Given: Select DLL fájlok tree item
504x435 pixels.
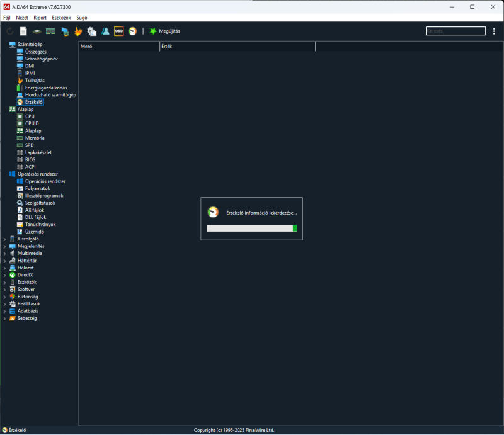Looking at the screenshot, I should [x=35, y=217].
